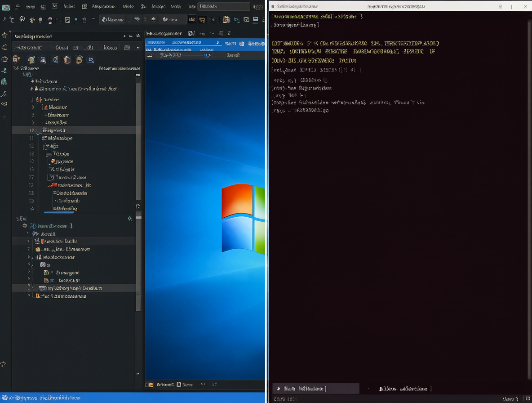This screenshot has width=532, height=403.
Task: Click the icon starting the blue status bar
Action: [5, 398]
